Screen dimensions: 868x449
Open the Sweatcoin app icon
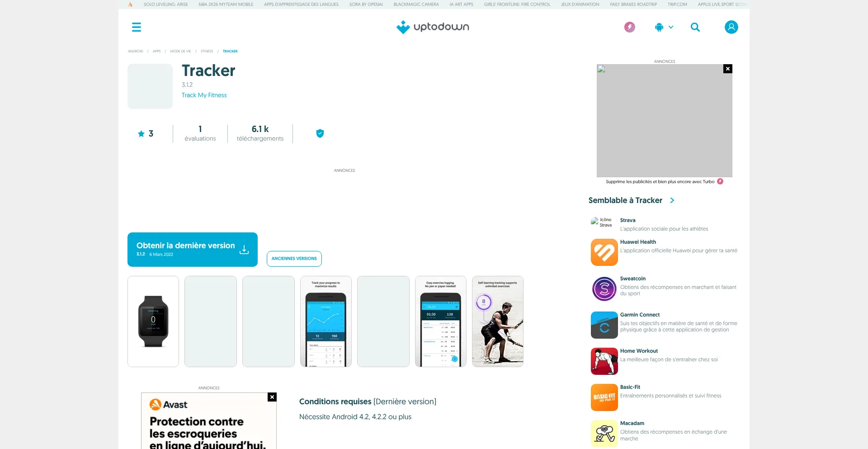click(x=604, y=288)
